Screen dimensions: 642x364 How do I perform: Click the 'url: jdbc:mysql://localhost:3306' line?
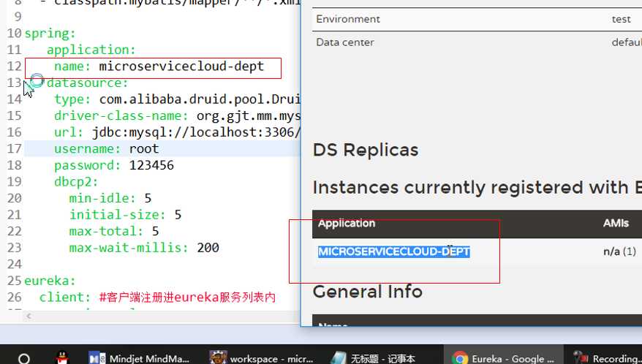tap(177, 132)
